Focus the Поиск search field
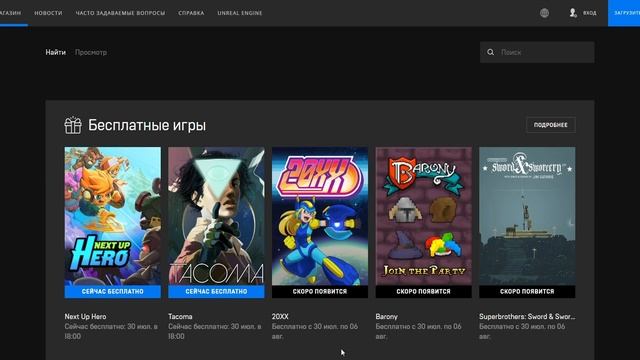Viewport: 640px width, 360px height. [537, 52]
